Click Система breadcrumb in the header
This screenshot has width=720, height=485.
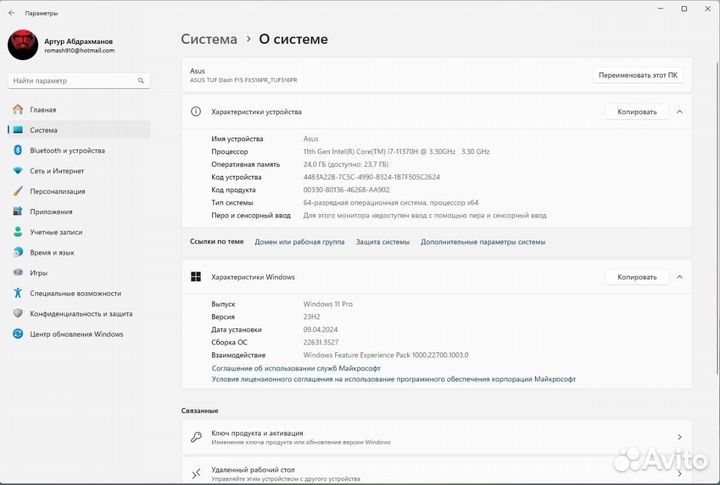(x=209, y=39)
